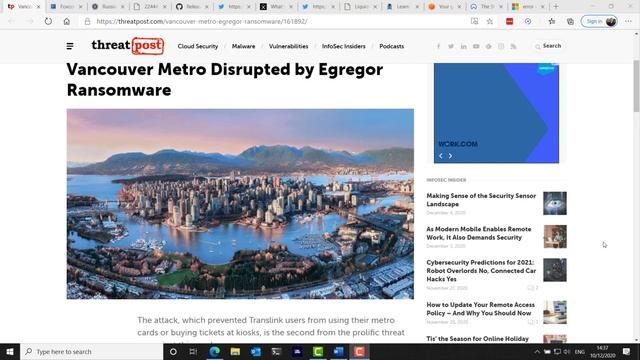Open the volume icon in system tray

coord(567,351)
